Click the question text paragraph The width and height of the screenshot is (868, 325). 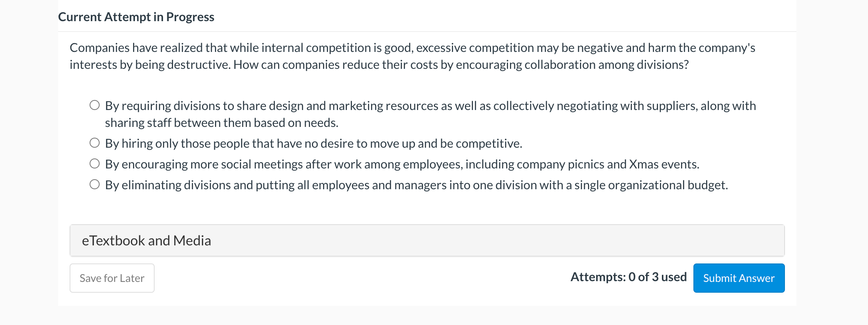pos(413,56)
